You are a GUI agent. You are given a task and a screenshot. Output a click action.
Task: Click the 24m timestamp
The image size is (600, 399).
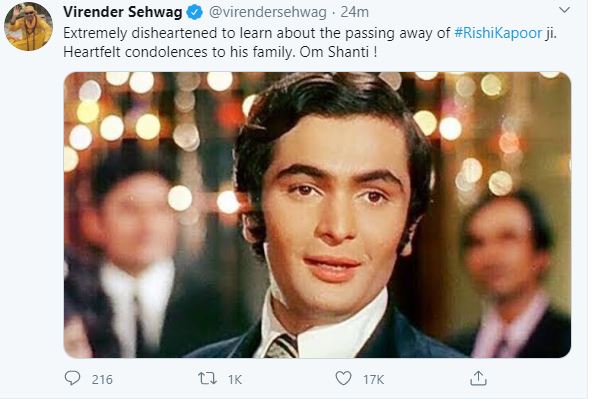pyautogui.click(x=354, y=12)
